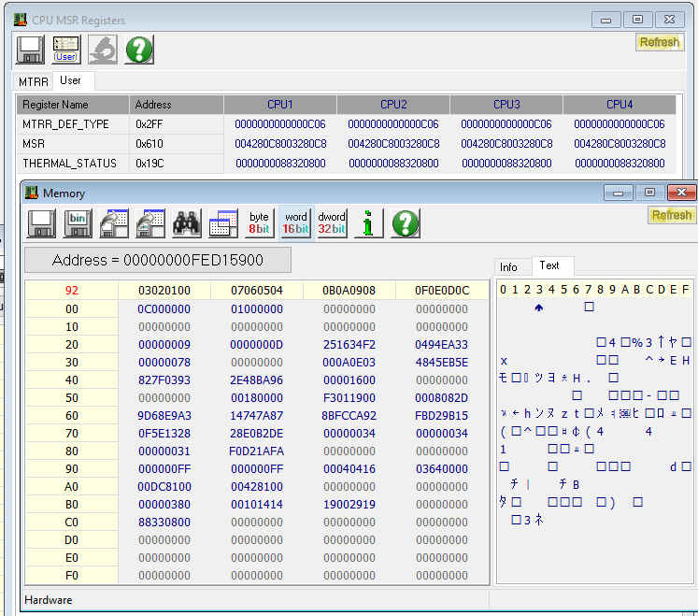Open the Info tab in Memory window
Viewport: 698px width, 616px height.
coord(509,267)
